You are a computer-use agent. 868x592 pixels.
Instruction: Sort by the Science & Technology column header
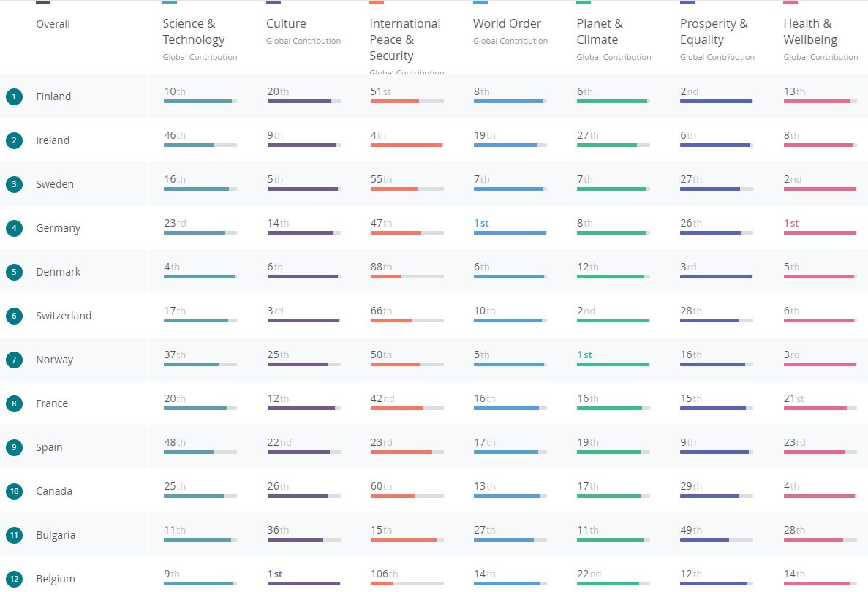click(193, 32)
